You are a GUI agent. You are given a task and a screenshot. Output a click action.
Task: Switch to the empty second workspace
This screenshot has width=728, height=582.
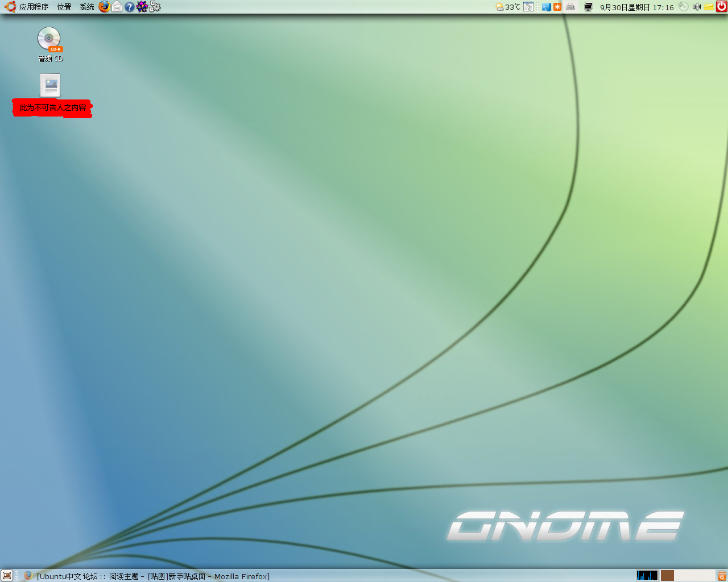(681, 576)
